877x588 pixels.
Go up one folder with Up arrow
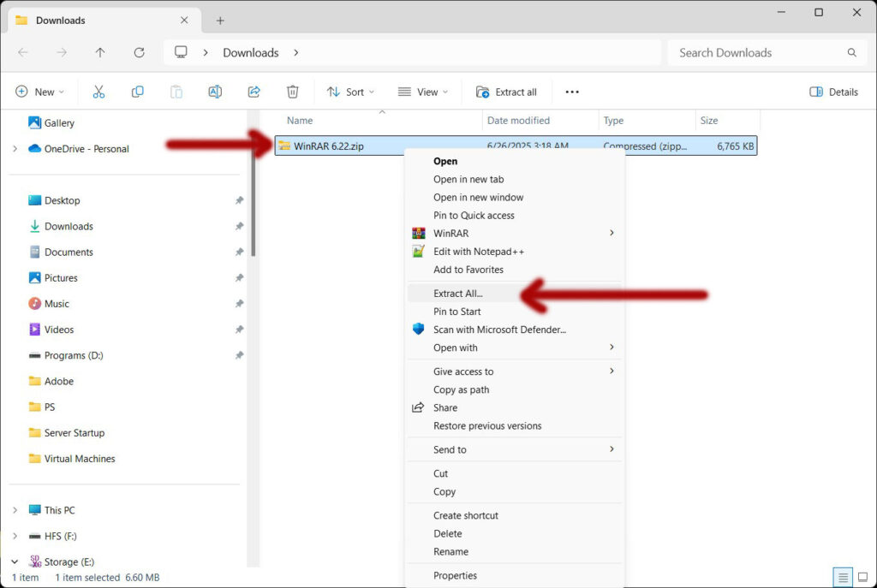click(100, 52)
